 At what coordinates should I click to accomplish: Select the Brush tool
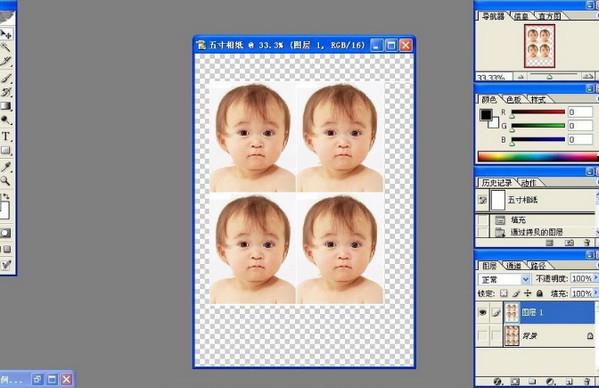pyautogui.click(x=5, y=78)
